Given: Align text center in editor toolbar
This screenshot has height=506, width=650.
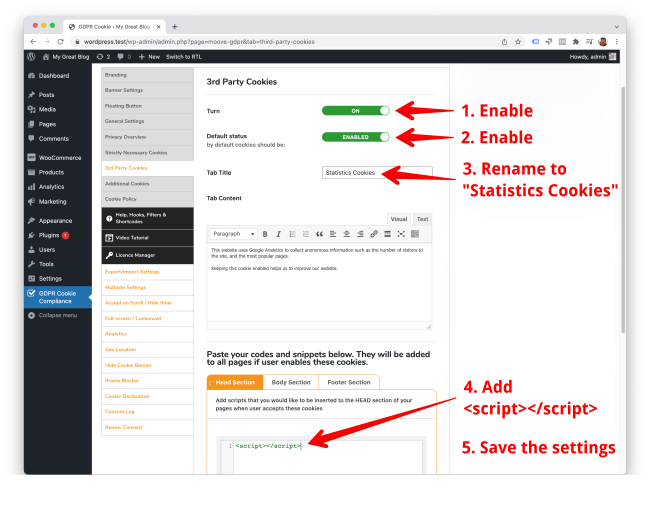Looking at the screenshot, I should (x=347, y=234).
